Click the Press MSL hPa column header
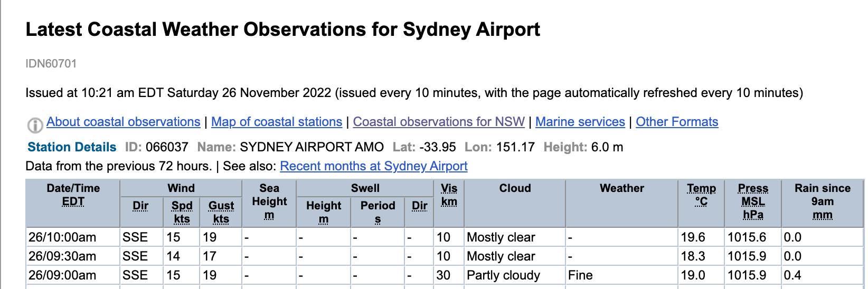This screenshot has height=289, width=868. pos(753,201)
